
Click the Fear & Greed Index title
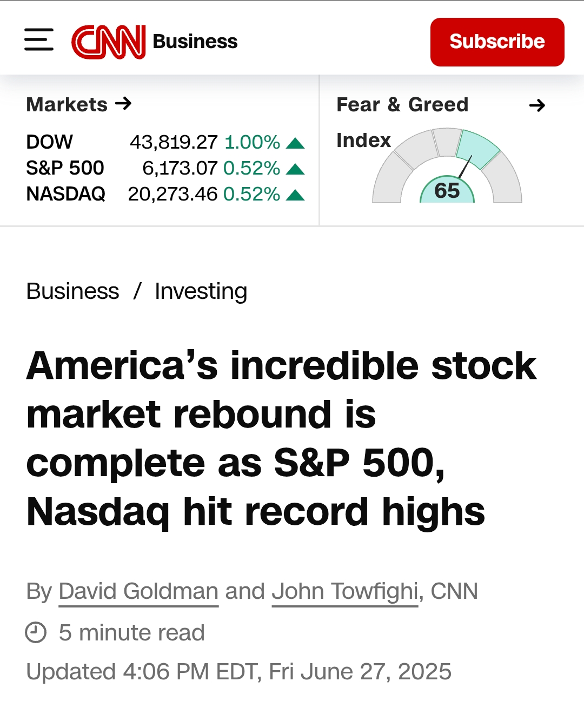click(402, 122)
